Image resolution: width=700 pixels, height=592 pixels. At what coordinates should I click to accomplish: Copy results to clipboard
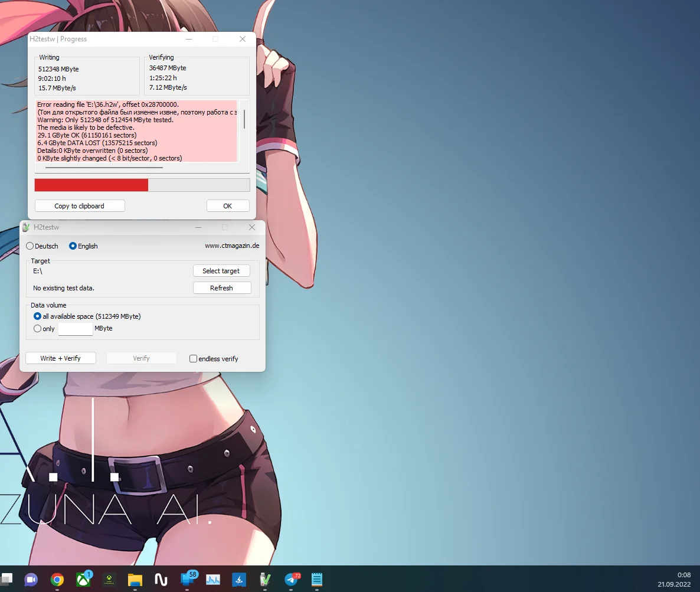(80, 206)
